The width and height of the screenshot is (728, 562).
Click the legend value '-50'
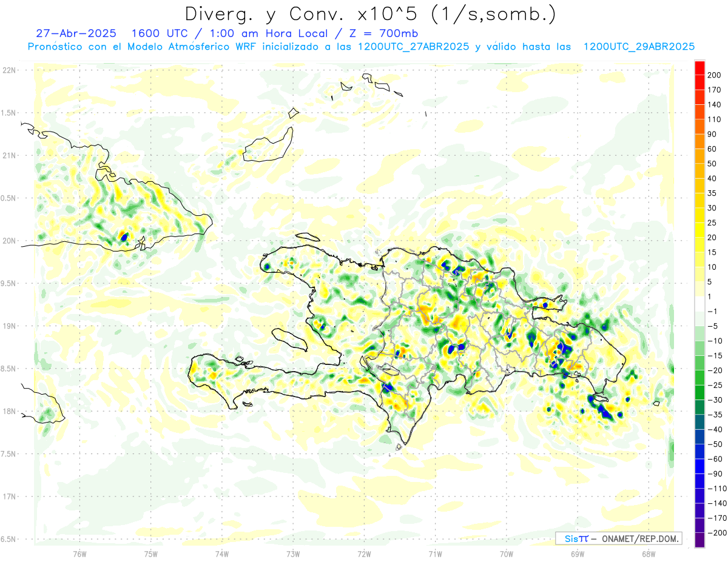click(x=715, y=444)
